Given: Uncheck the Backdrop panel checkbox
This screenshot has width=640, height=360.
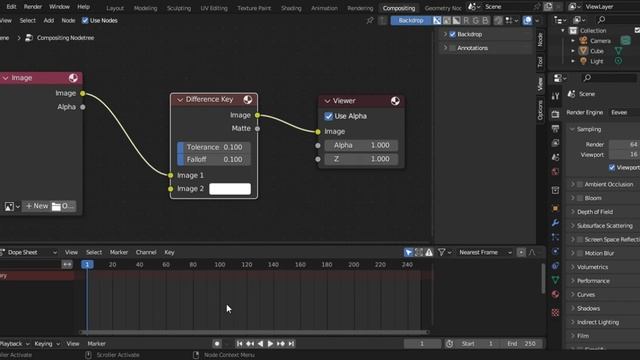Looking at the screenshot, I should 453,34.
